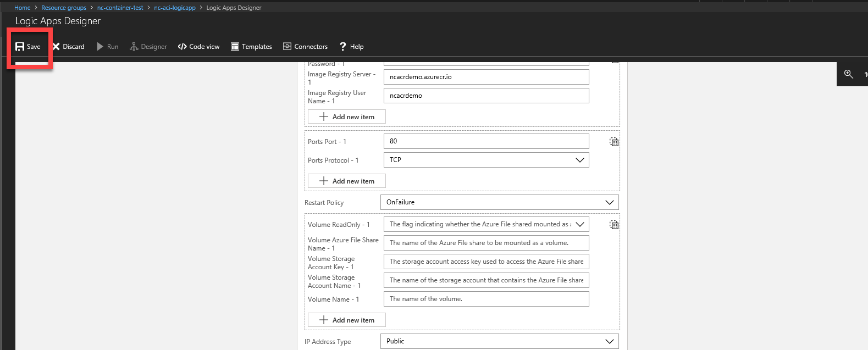Click Volume Storage Account Key field
The height and width of the screenshot is (350, 868).
pos(486,262)
